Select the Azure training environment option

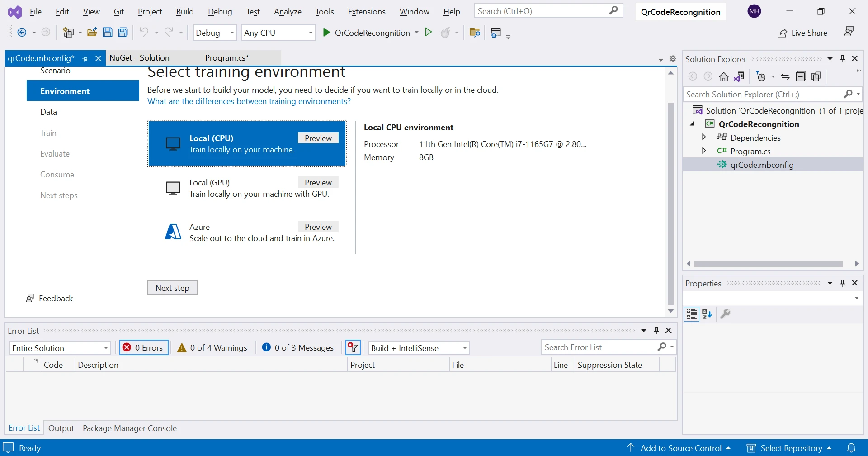[x=247, y=233]
